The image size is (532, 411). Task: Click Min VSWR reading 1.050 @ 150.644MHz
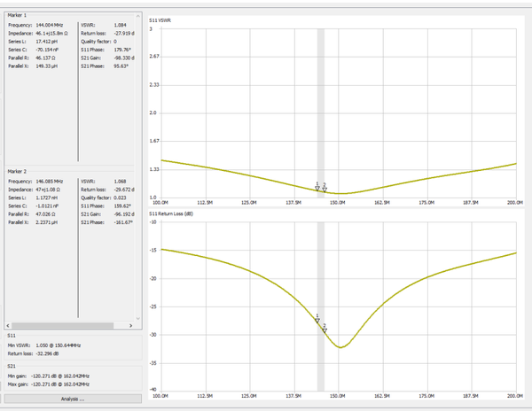tap(58, 345)
